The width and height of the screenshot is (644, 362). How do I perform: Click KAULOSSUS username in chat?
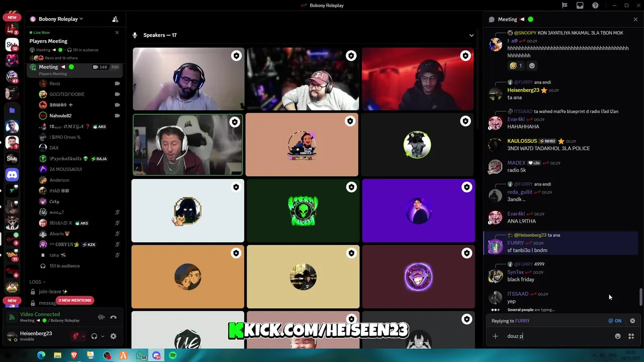pos(522,141)
